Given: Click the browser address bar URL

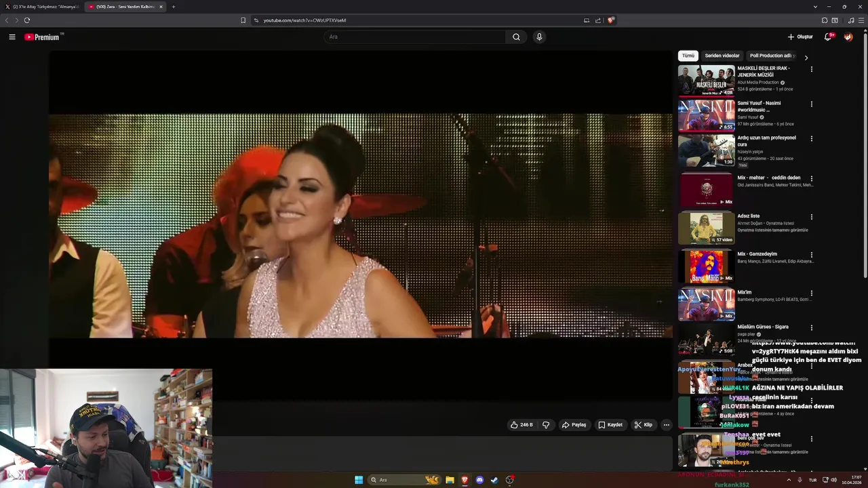Looking at the screenshot, I should (304, 20).
